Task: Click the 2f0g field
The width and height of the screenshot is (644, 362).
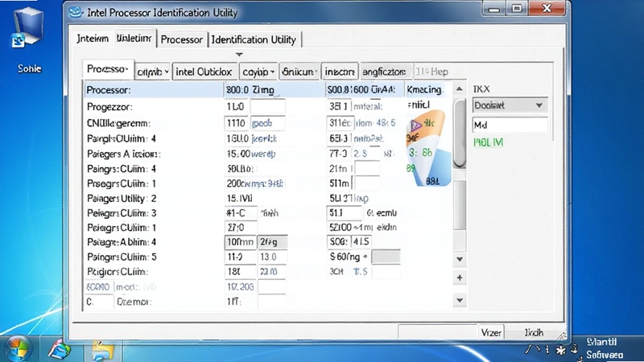Action: click(272, 242)
